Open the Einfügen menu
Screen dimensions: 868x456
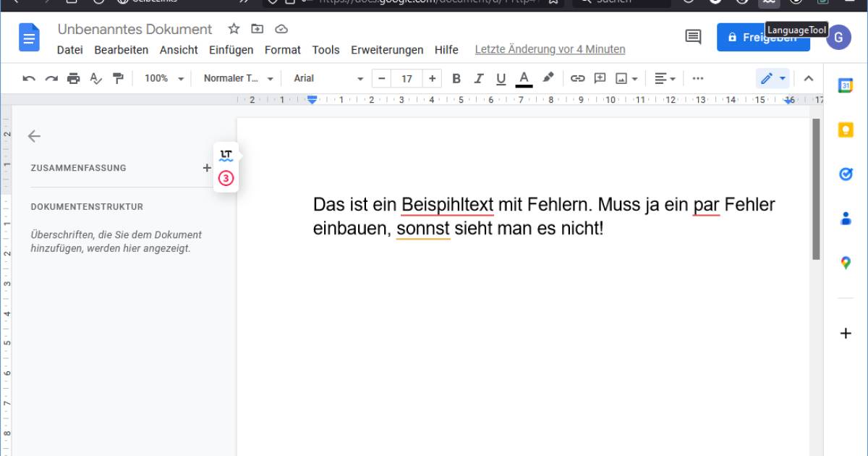click(x=231, y=50)
